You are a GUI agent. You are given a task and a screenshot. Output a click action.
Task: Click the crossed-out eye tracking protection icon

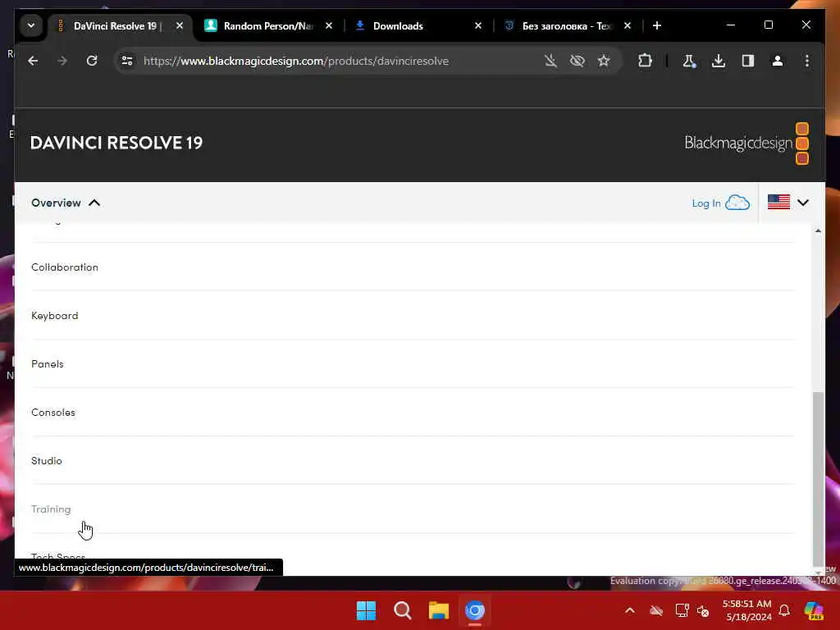coord(577,61)
